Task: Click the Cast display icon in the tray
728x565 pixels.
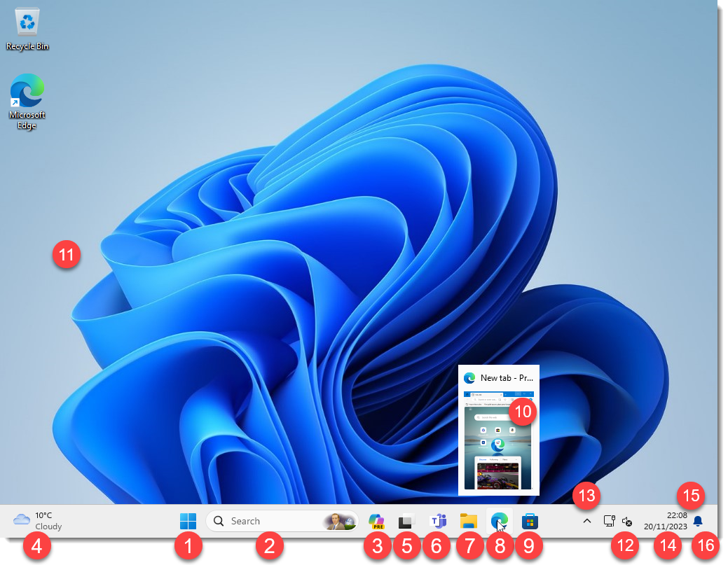Action: (x=608, y=521)
